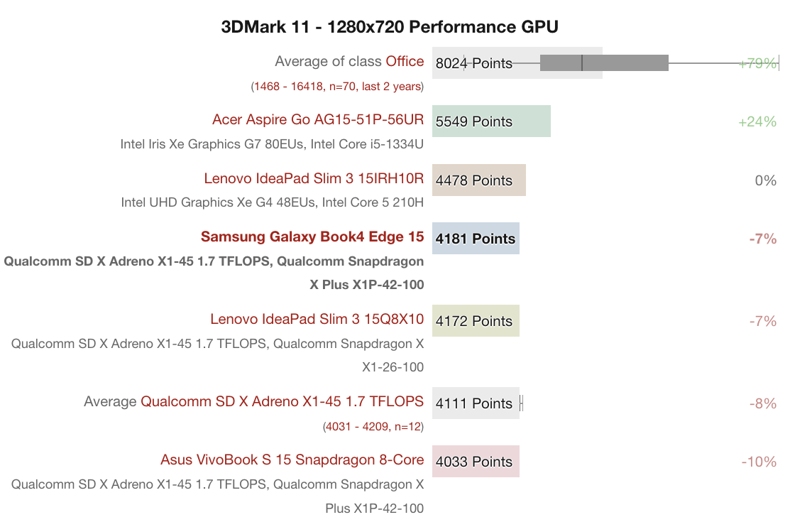
Task: Click the -8% difference label
Action: click(763, 403)
